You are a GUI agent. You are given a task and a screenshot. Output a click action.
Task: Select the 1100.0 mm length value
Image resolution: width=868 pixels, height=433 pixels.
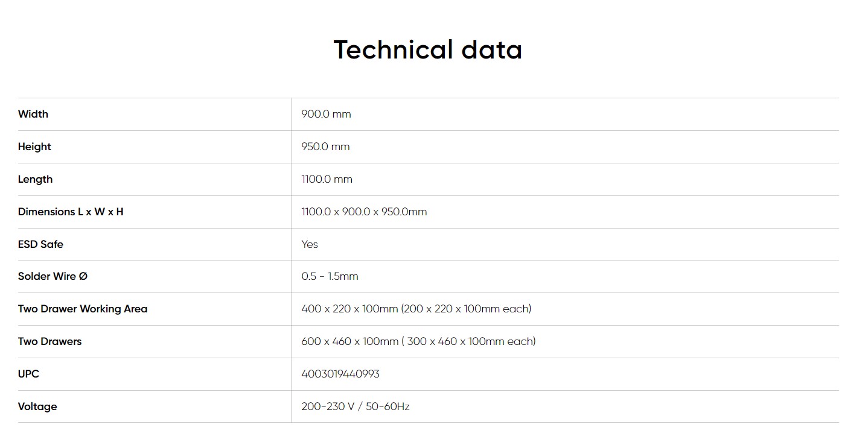point(327,179)
